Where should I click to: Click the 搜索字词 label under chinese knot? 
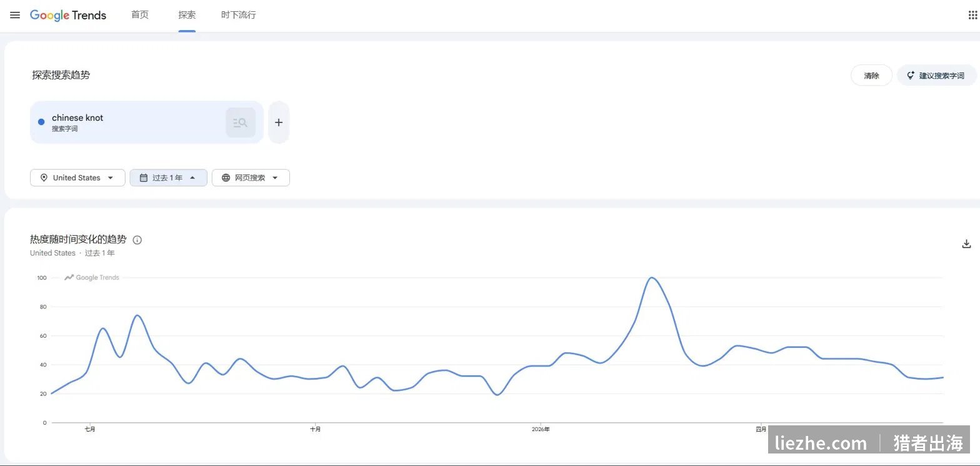[65, 129]
